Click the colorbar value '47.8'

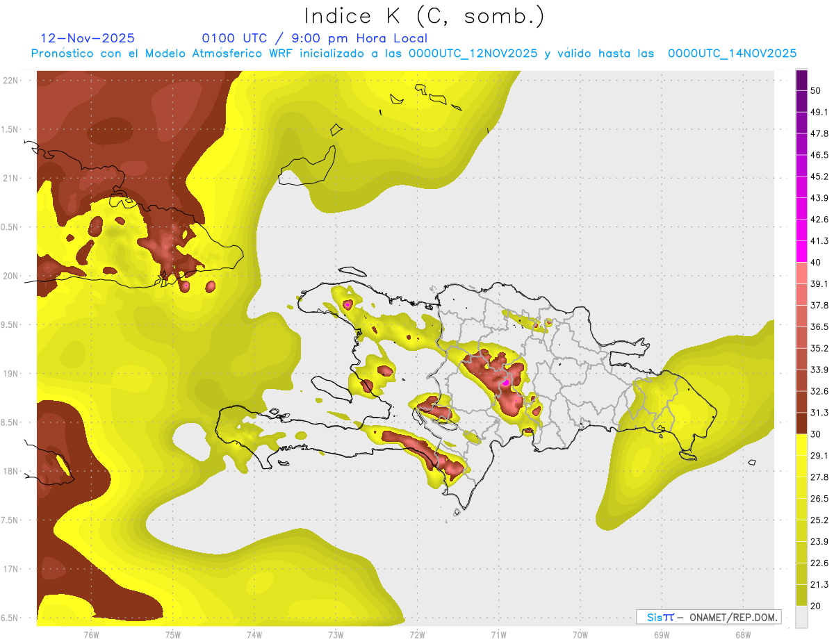point(819,133)
